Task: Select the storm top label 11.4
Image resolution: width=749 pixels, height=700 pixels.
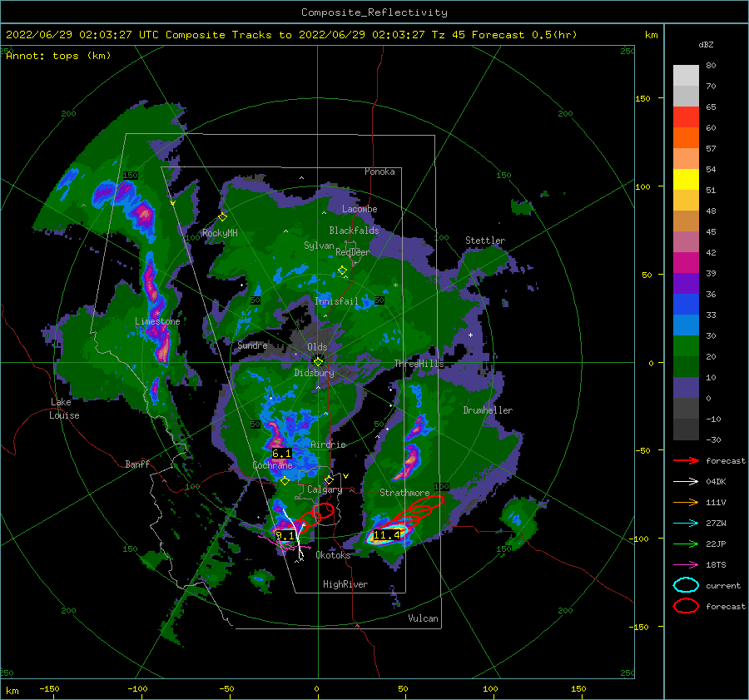Action: coord(386,534)
